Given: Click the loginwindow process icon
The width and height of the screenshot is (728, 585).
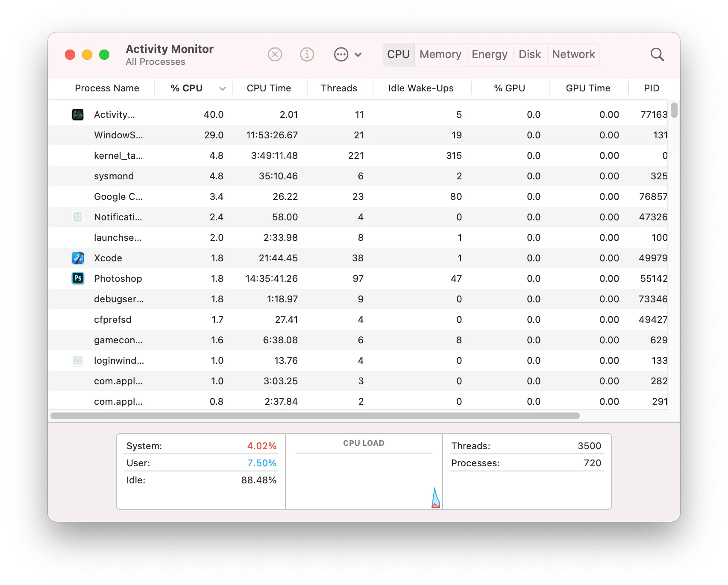Looking at the screenshot, I should 78,360.
